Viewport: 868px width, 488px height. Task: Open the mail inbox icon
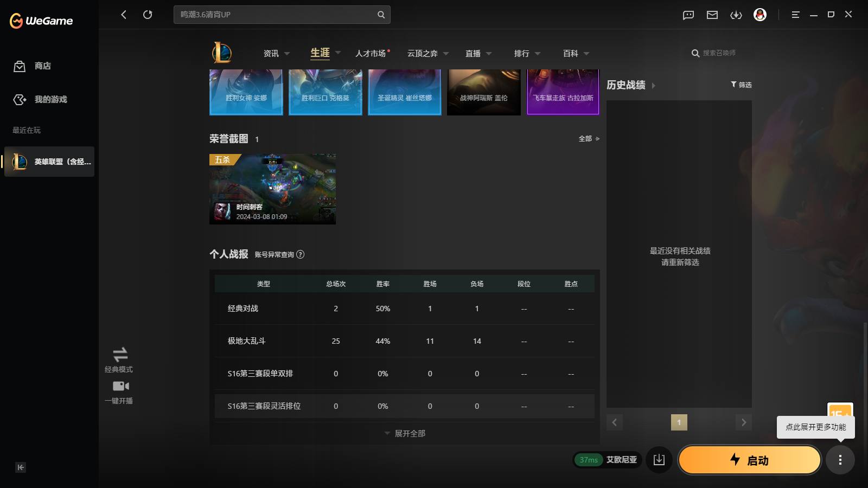point(712,15)
